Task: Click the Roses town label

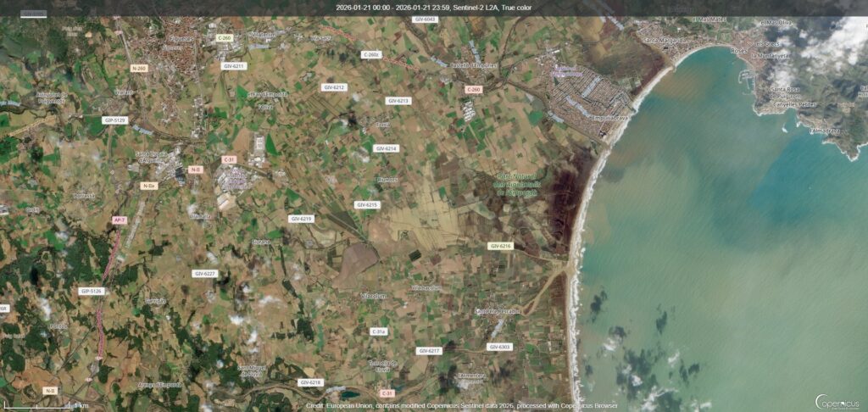Action: [x=739, y=50]
